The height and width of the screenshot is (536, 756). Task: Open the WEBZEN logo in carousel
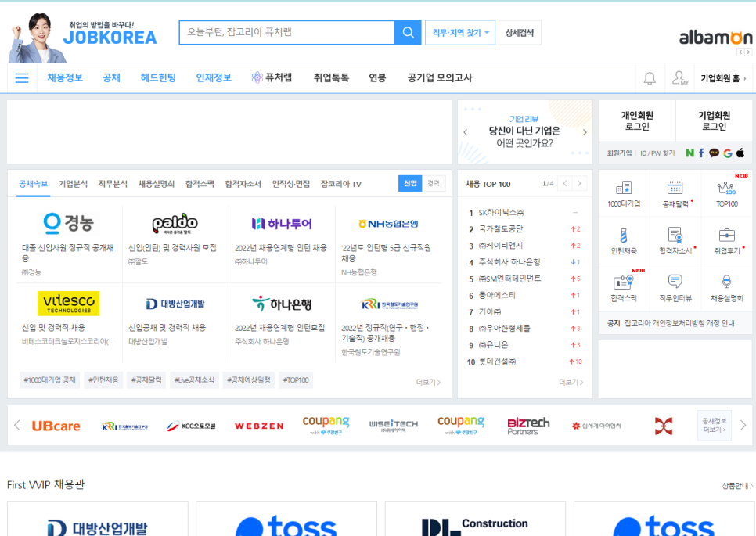[x=259, y=426]
